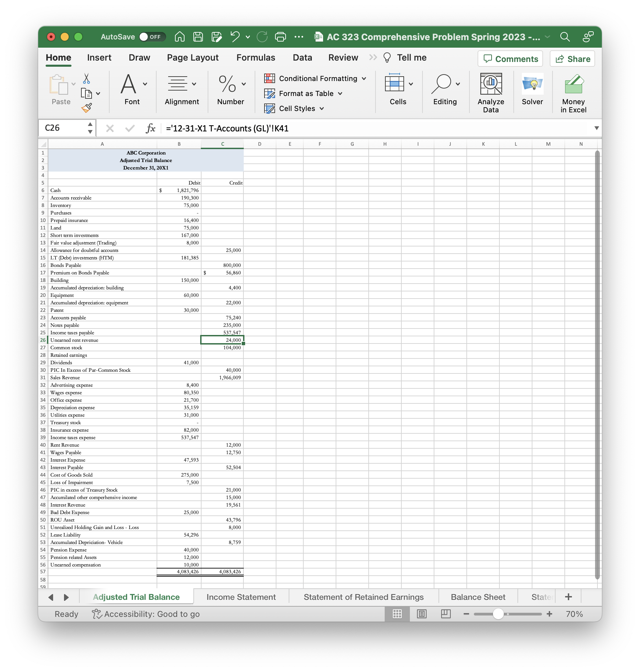The width and height of the screenshot is (640, 672).
Task: Open the Copy options dropdown arrow
Action: (x=98, y=94)
